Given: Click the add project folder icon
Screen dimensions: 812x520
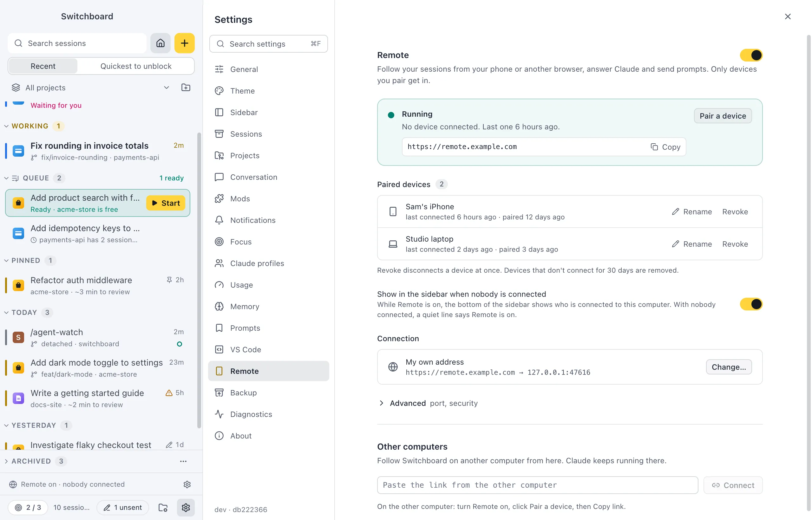Looking at the screenshot, I should point(186,88).
